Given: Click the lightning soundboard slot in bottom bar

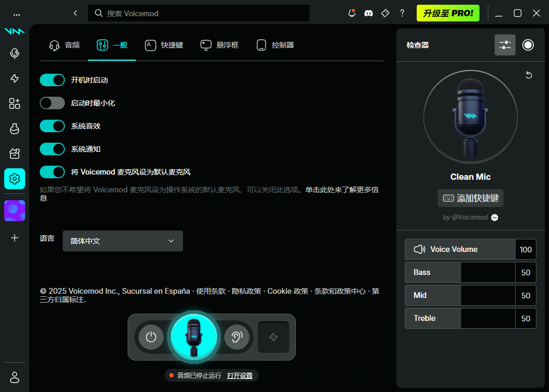Looking at the screenshot, I should tap(273, 337).
